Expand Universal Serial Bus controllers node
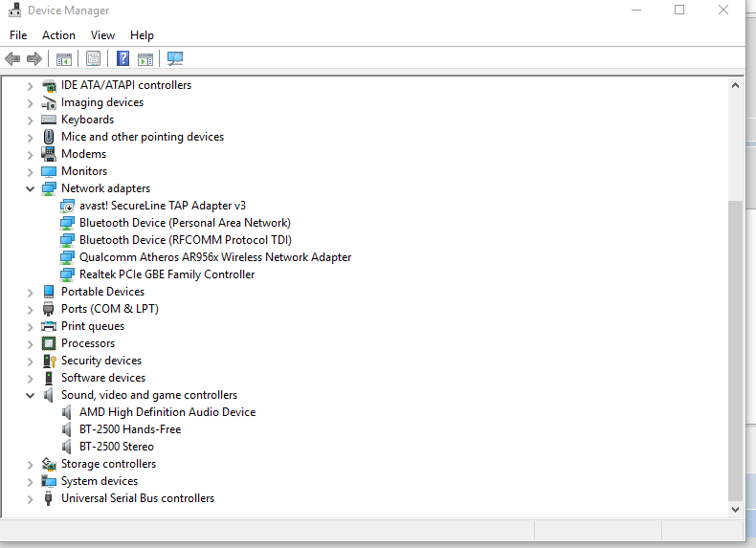This screenshot has height=548, width=756. [x=30, y=499]
